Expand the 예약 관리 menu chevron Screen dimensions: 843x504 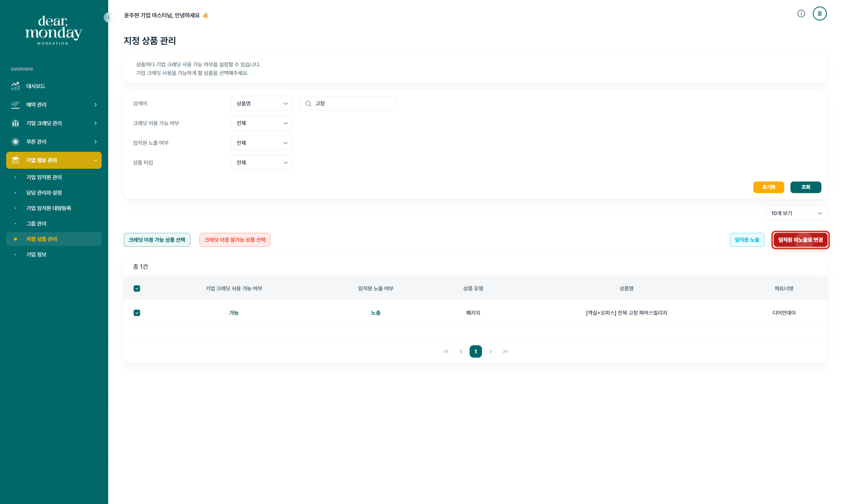pyautogui.click(x=95, y=105)
